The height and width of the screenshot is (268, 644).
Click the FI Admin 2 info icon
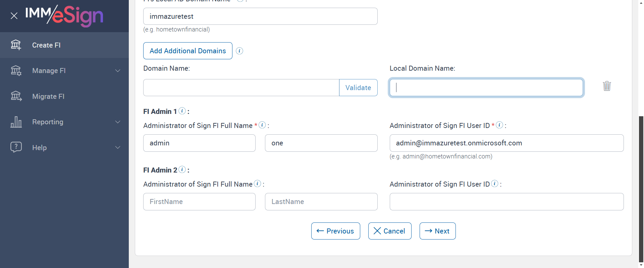pos(182,170)
